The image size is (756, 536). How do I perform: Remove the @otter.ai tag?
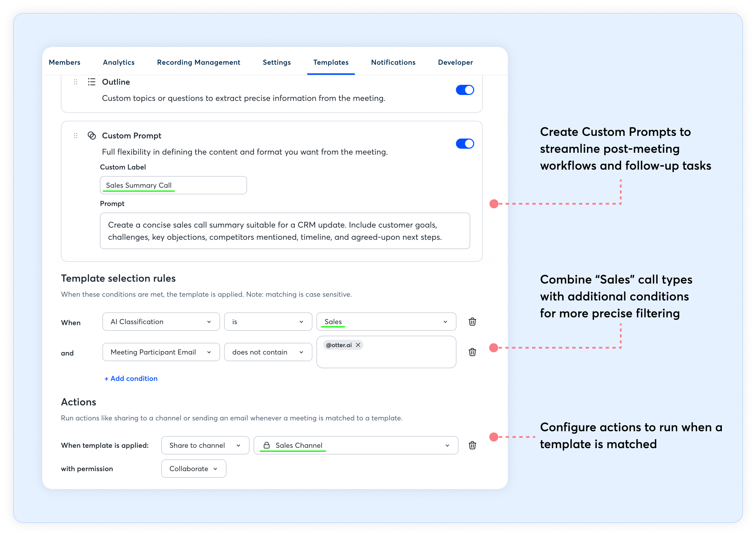click(358, 345)
